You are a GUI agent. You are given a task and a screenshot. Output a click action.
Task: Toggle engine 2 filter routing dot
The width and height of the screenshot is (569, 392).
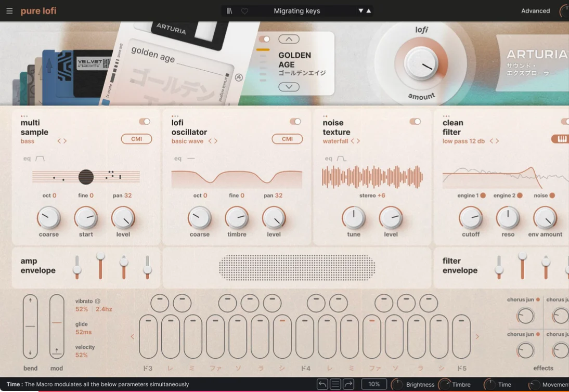pyautogui.click(x=520, y=195)
